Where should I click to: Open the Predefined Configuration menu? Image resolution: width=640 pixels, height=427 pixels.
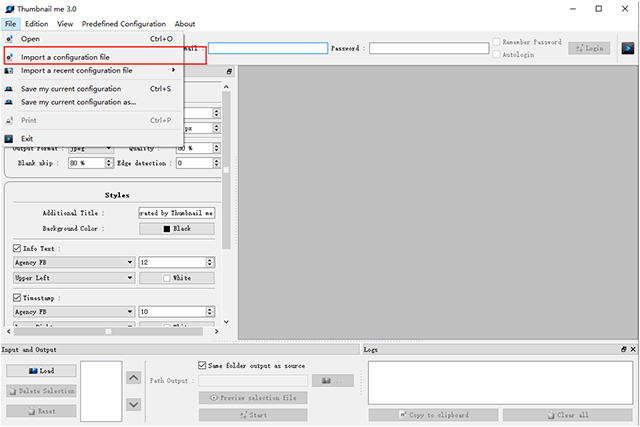tap(123, 23)
